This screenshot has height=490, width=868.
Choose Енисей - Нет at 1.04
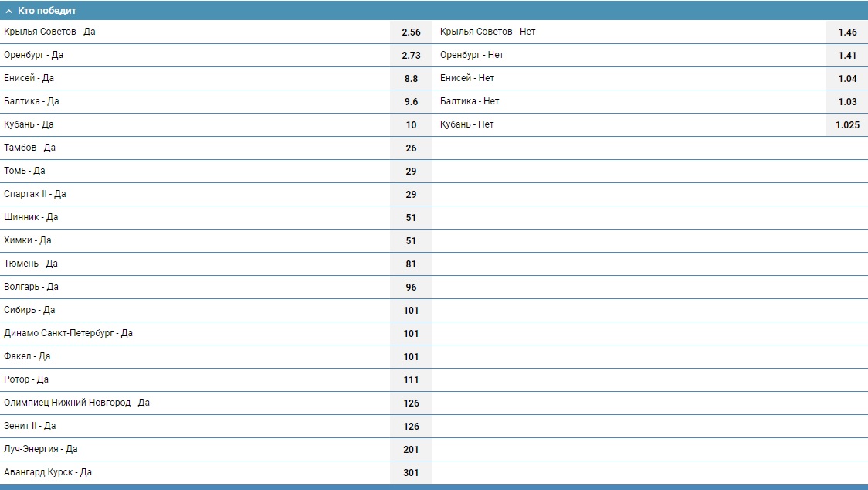(x=847, y=79)
